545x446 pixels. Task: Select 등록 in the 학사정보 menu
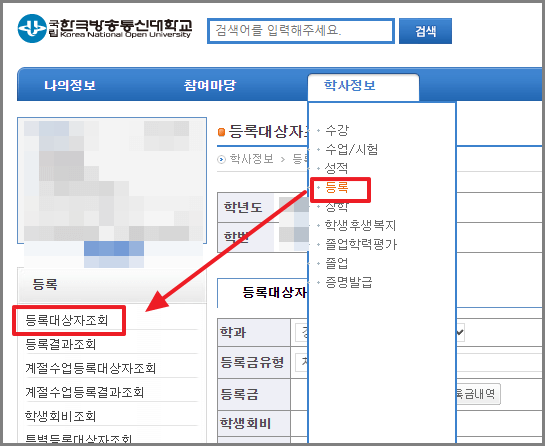coord(336,187)
